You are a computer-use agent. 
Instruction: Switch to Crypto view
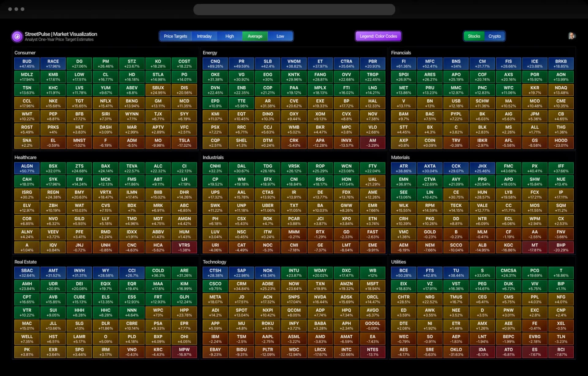[x=494, y=36]
